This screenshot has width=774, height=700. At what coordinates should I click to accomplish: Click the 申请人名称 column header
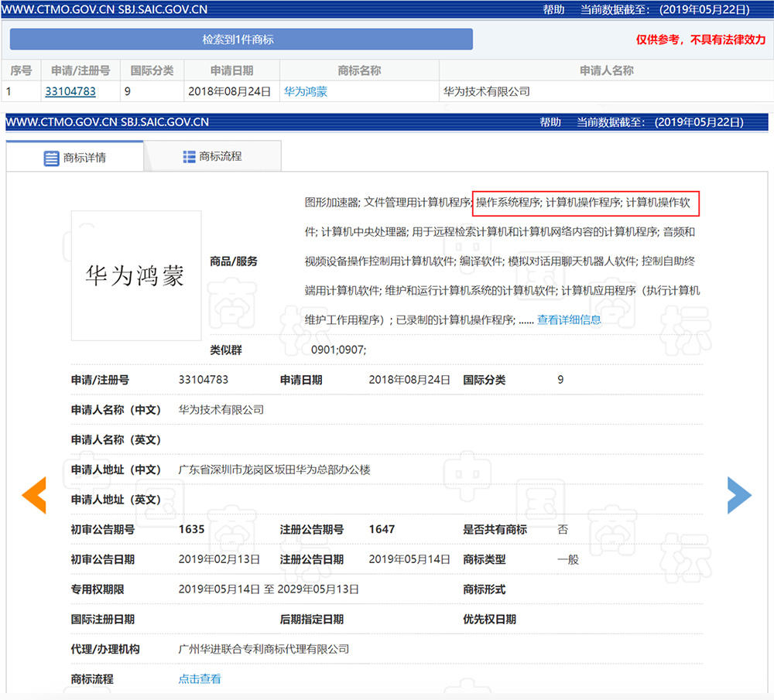click(606, 70)
